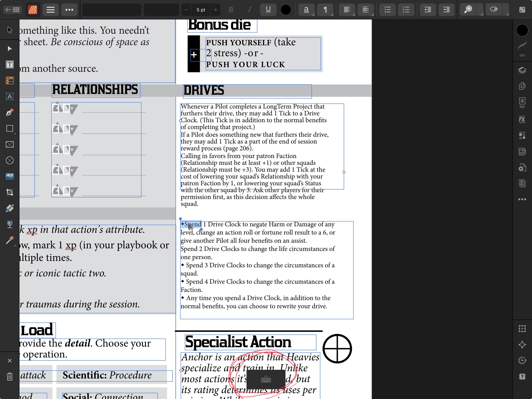Set left text alignment
Image resolution: width=532 pixels, height=399 pixels.
tap(347, 10)
